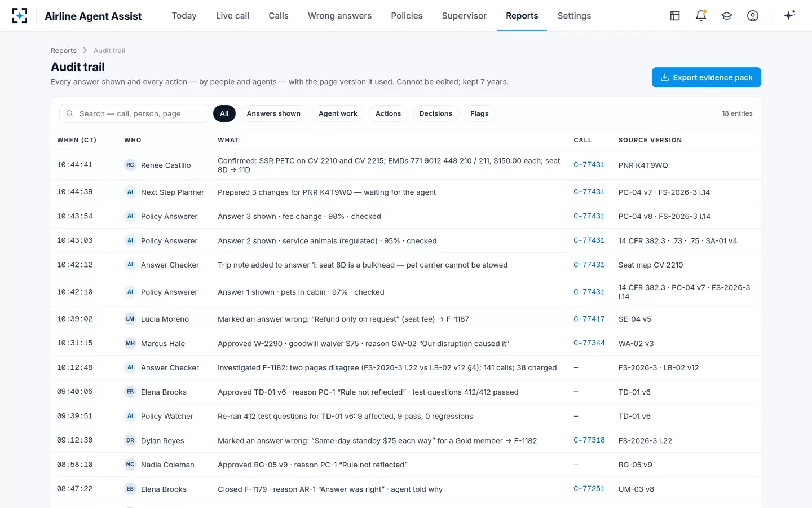Launch the sparkle AI assistant icon
The height and width of the screenshot is (508, 812).
789,15
